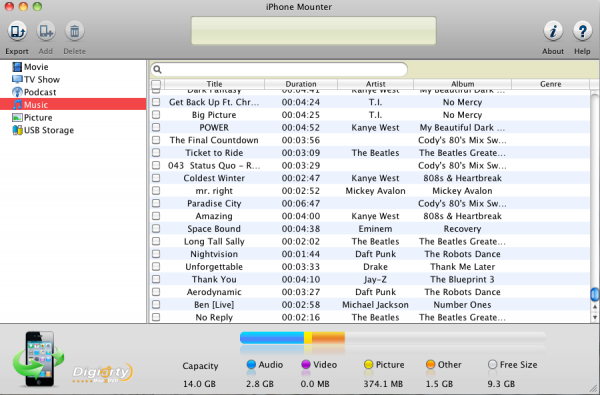Check the Paradise City checkbox

point(156,203)
